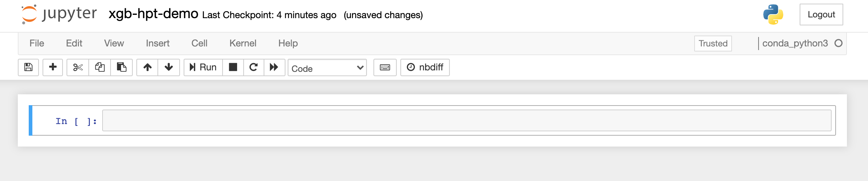Open the cell type Code dropdown

tap(327, 68)
